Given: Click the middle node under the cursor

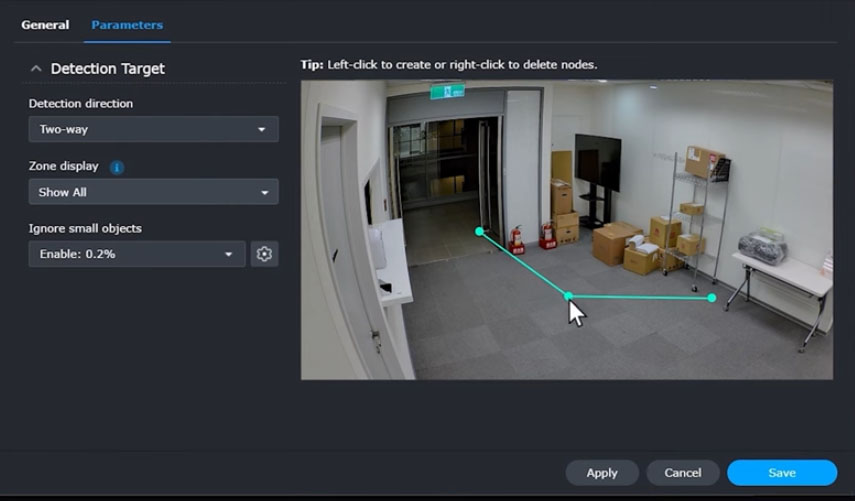Looking at the screenshot, I should (x=568, y=296).
